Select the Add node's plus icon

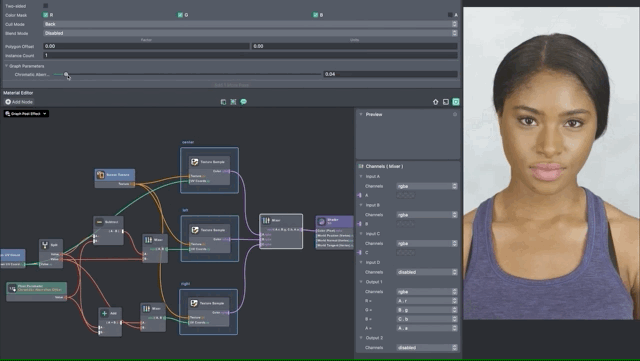(104, 314)
